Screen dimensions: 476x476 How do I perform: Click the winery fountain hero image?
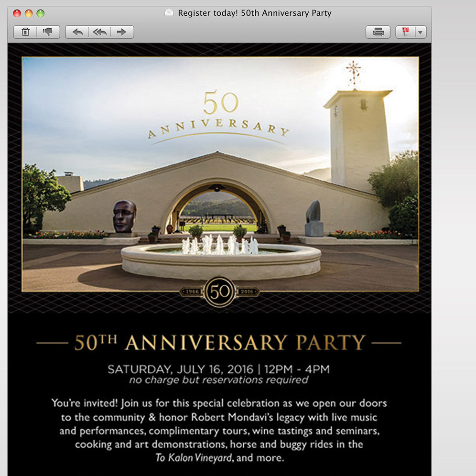pyautogui.click(x=220, y=174)
